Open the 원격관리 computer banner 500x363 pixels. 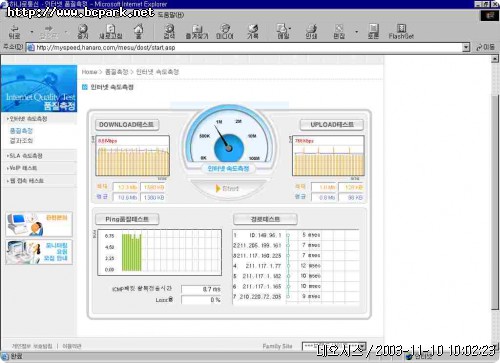39,224
